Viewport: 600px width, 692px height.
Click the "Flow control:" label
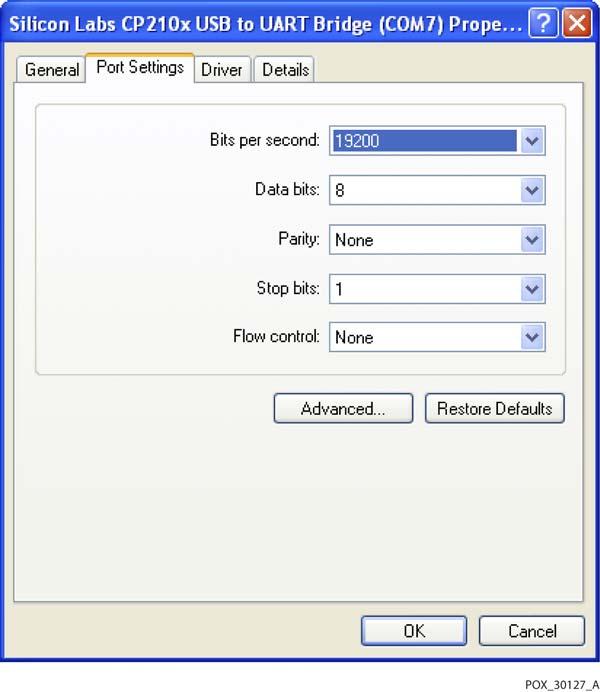point(276,336)
